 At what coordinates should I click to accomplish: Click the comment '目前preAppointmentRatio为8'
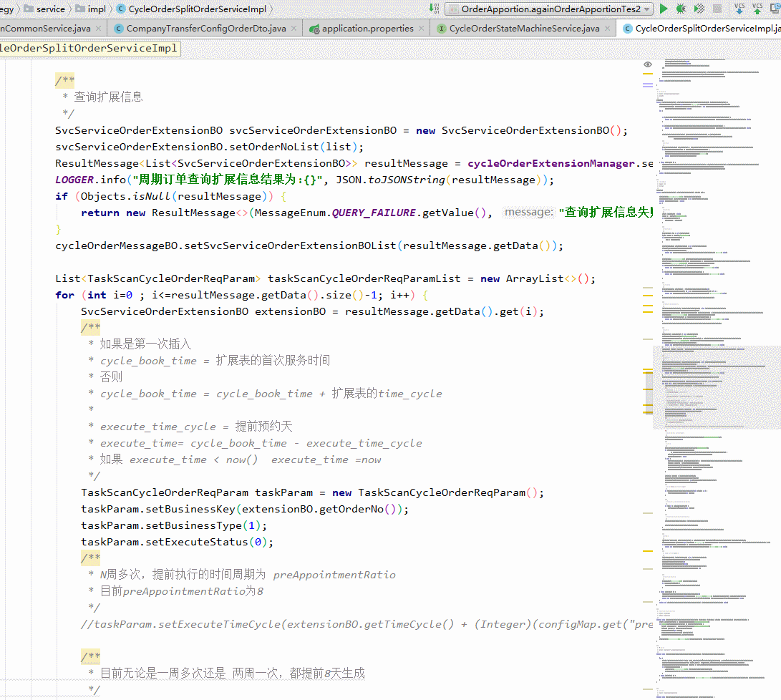(182, 591)
